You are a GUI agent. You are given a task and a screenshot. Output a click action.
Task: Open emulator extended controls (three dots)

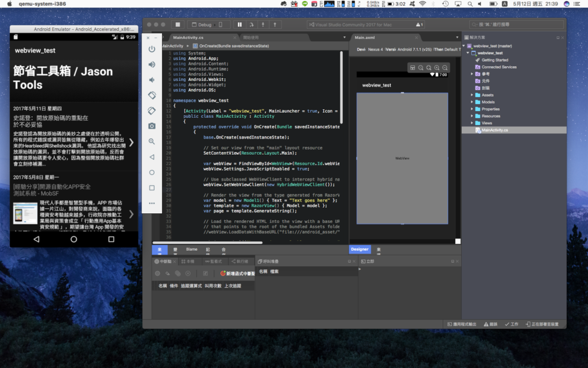pyautogui.click(x=152, y=203)
